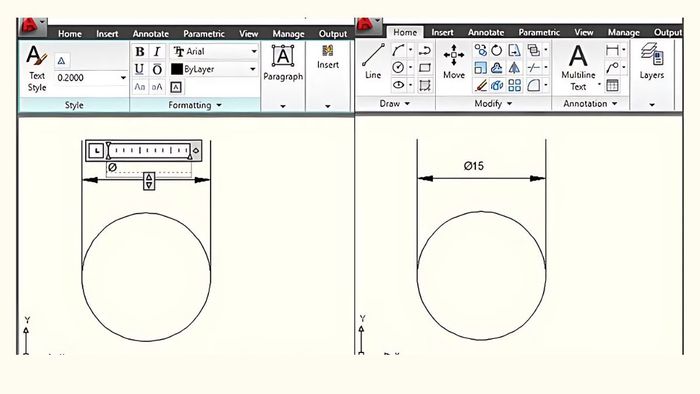Click the Rotate tool in Modify panel
This screenshot has height=394, width=700.
coord(497,50)
